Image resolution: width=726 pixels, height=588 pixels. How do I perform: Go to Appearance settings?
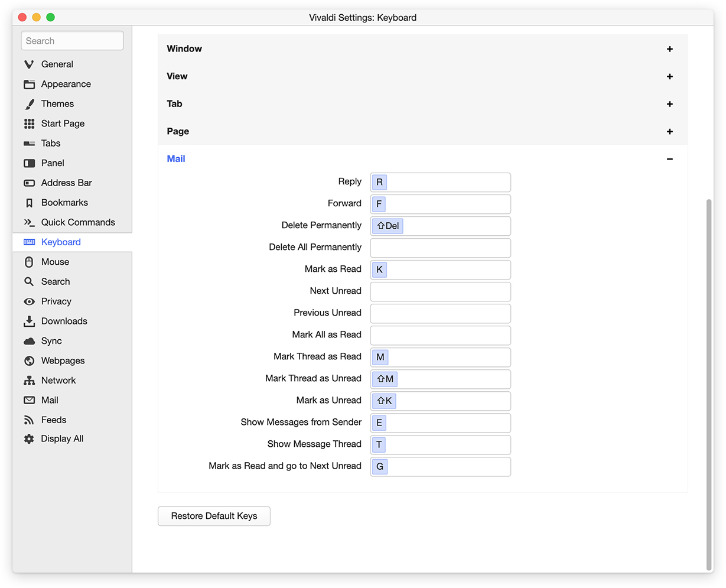point(72,84)
